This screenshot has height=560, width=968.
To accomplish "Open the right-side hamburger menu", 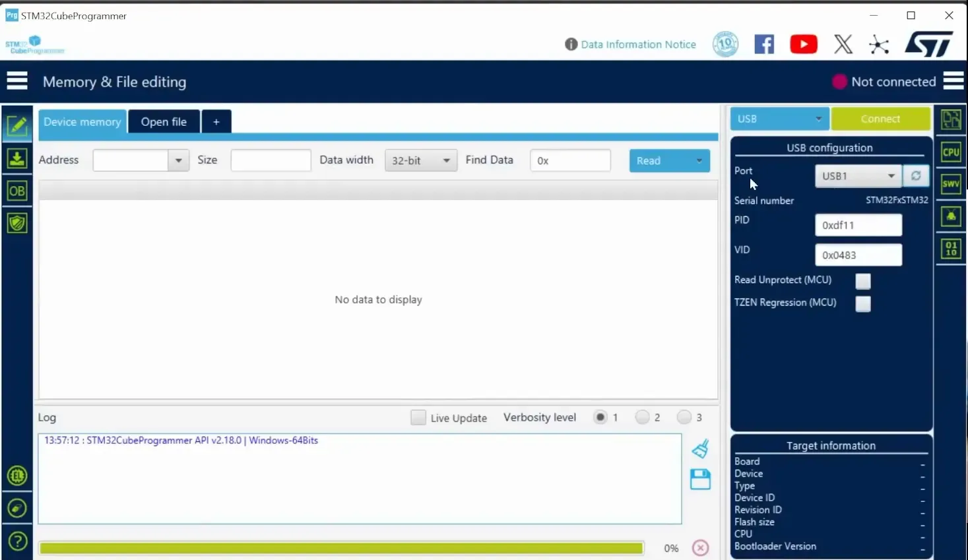I will pyautogui.click(x=953, y=80).
